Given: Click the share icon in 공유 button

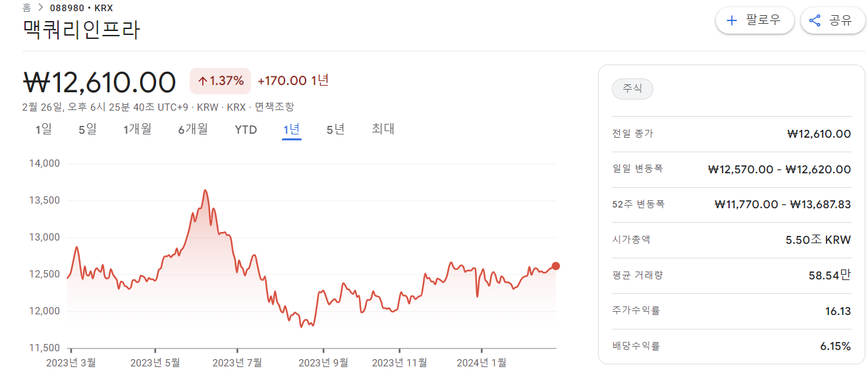Looking at the screenshot, I should click(815, 20).
